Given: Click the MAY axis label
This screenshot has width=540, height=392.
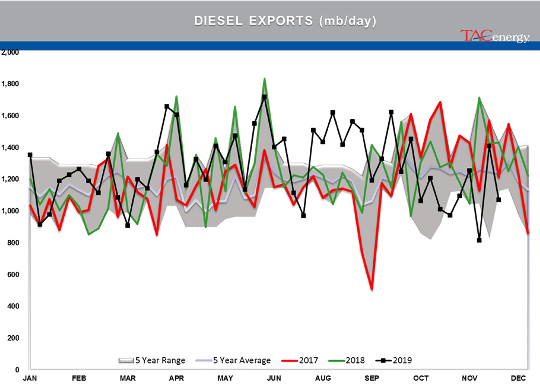Looking at the screenshot, I should (225, 378).
